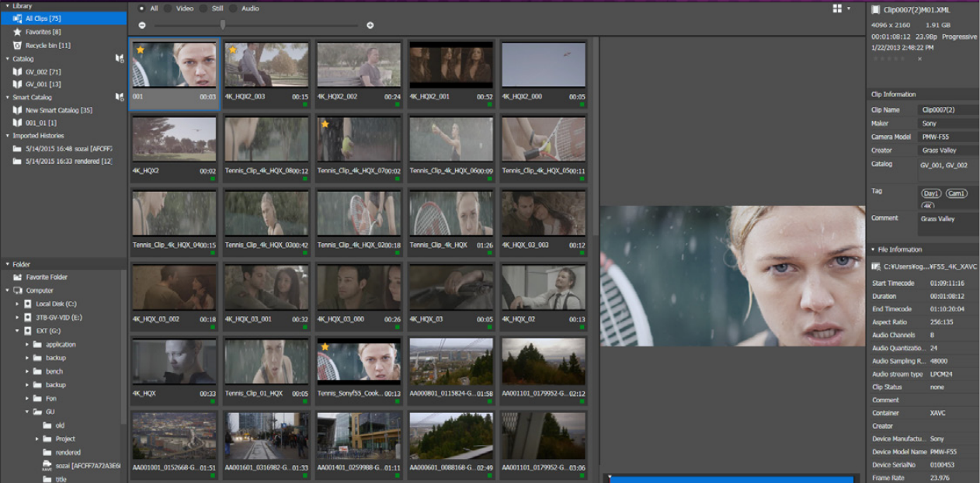Select the Still filter radio button
980x483 pixels.
coord(203,9)
